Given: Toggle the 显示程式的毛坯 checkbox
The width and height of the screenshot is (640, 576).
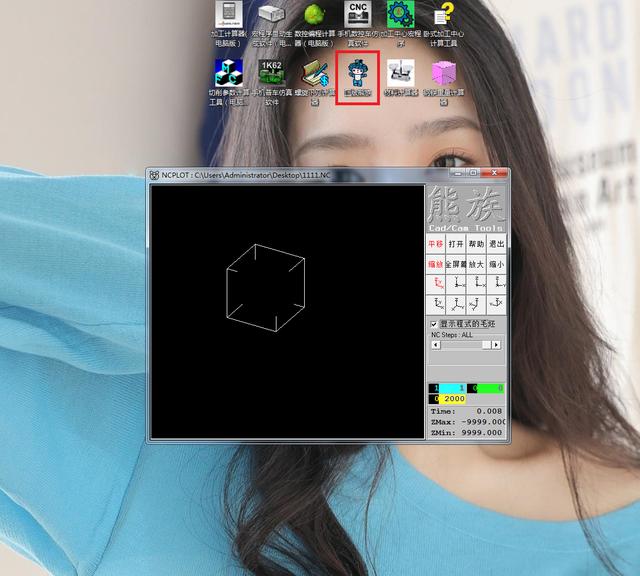Looking at the screenshot, I should point(433,324).
